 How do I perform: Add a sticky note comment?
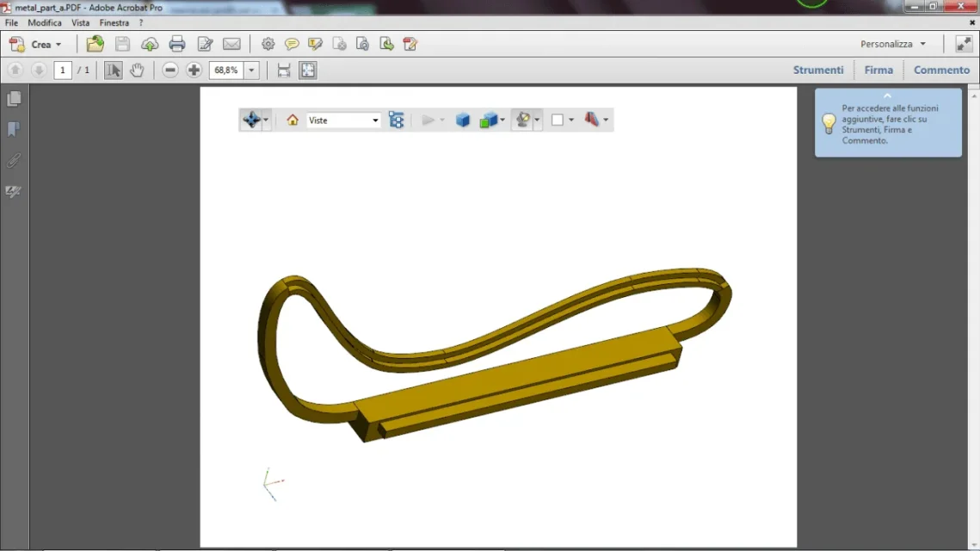click(x=292, y=44)
